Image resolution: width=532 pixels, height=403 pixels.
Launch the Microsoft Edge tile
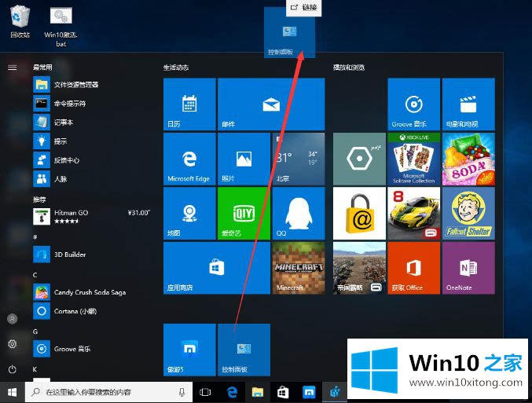[189, 159]
